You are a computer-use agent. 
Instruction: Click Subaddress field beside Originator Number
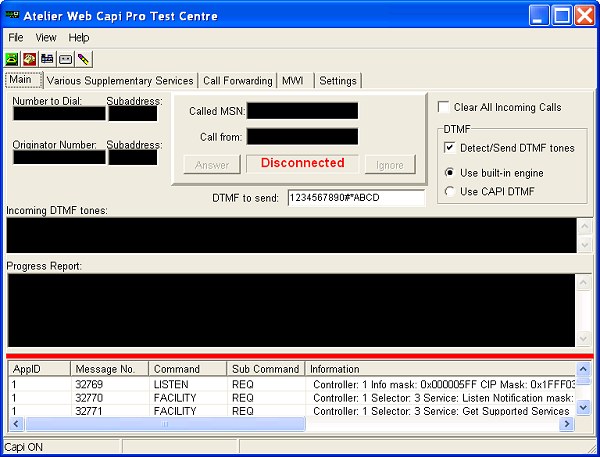[133, 157]
